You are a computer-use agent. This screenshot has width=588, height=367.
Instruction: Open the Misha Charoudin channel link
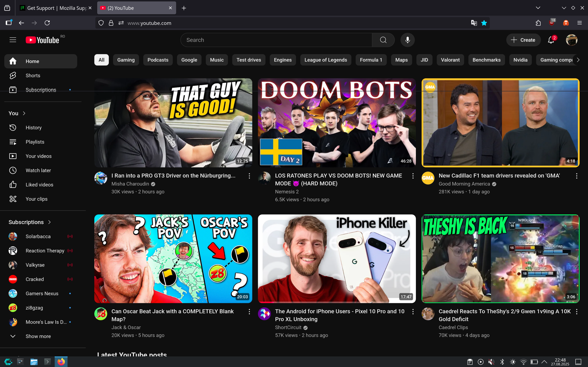pyautogui.click(x=130, y=184)
